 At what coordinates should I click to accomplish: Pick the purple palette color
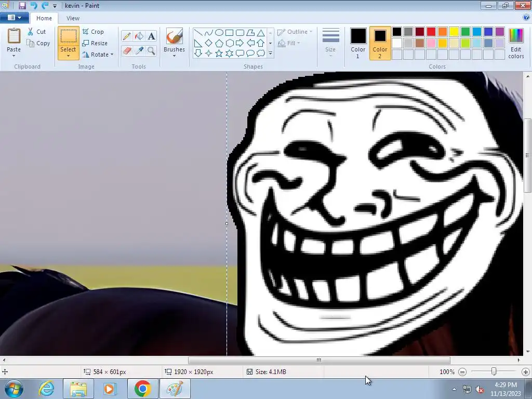pyautogui.click(x=500, y=32)
